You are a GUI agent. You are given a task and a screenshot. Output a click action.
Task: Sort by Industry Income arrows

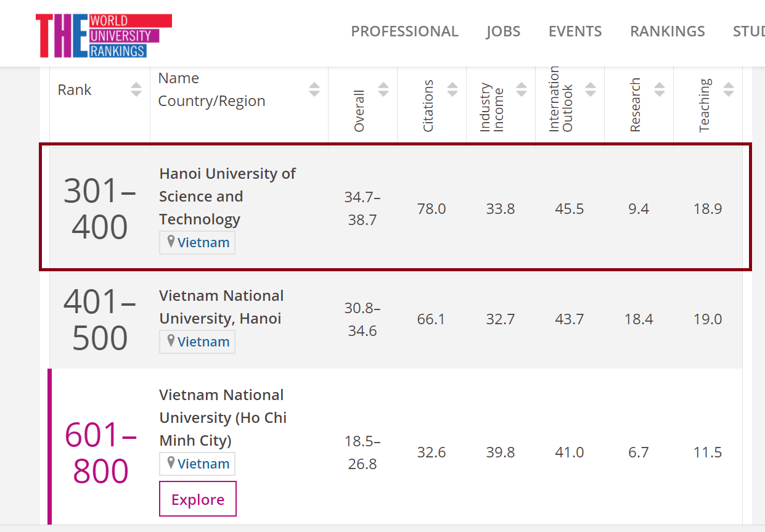click(x=522, y=90)
